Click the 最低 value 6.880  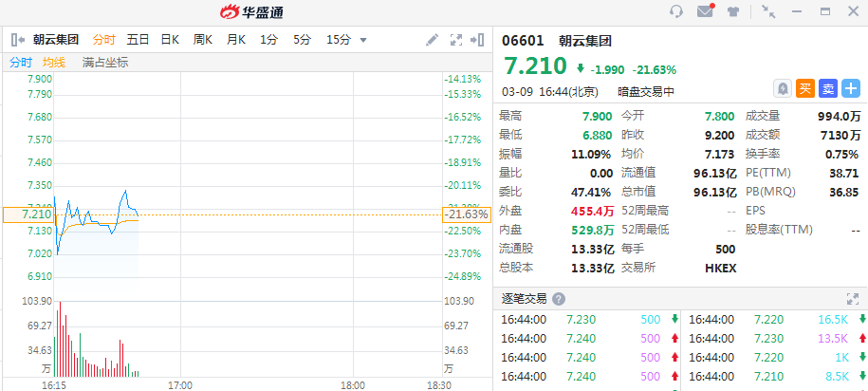click(x=598, y=135)
